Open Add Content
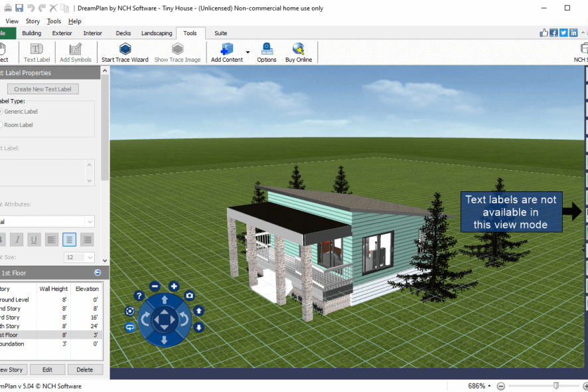This screenshot has width=588, height=392. tap(227, 52)
